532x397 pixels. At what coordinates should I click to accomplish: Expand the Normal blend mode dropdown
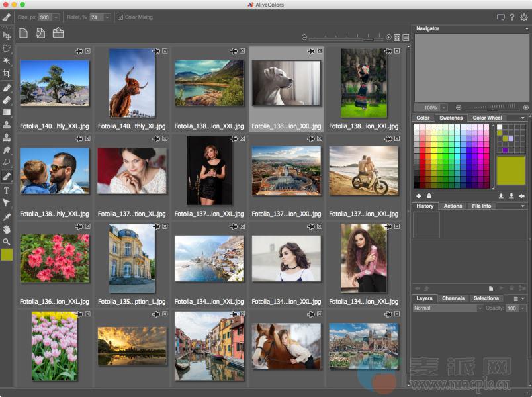pyautogui.click(x=480, y=308)
